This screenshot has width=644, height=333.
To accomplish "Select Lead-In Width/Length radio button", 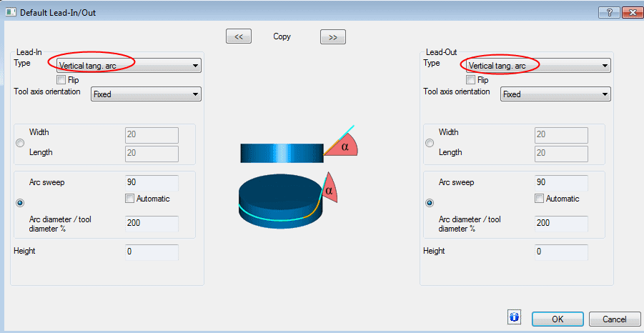I will (20, 143).
